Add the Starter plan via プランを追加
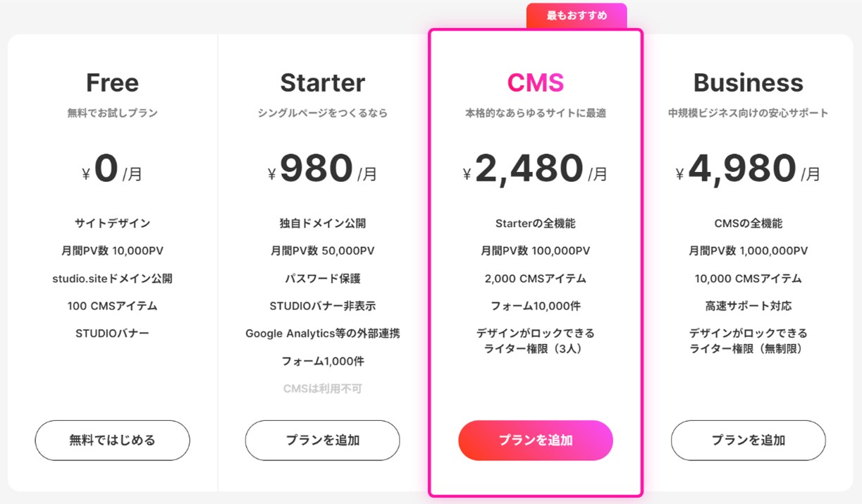This screenshot has height=504, width=862. (322, 441)
